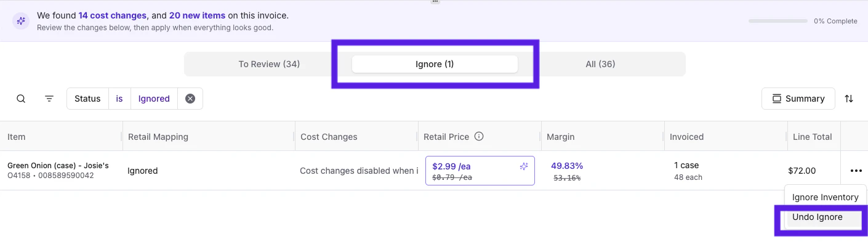Viewport: 868px width, 252px height.
Task: Choose Ignore Inventory from the menu
Action: 825,197
